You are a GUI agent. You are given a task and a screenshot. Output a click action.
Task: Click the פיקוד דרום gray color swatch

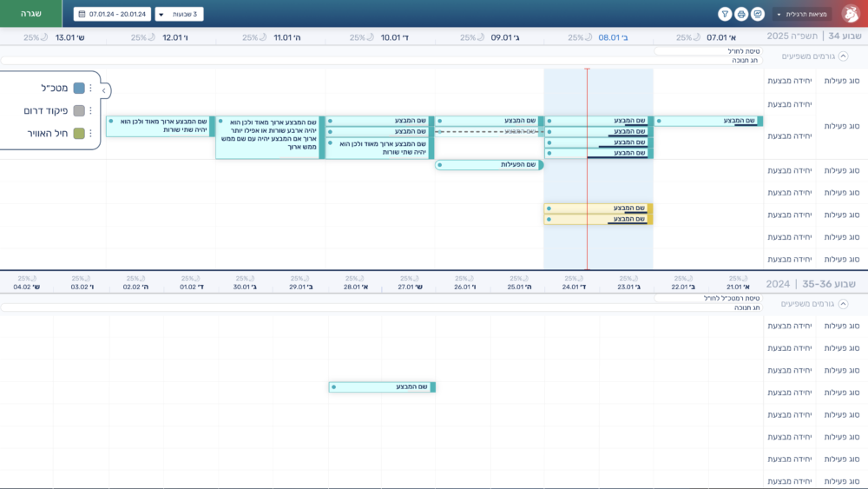tap(79, 111)
